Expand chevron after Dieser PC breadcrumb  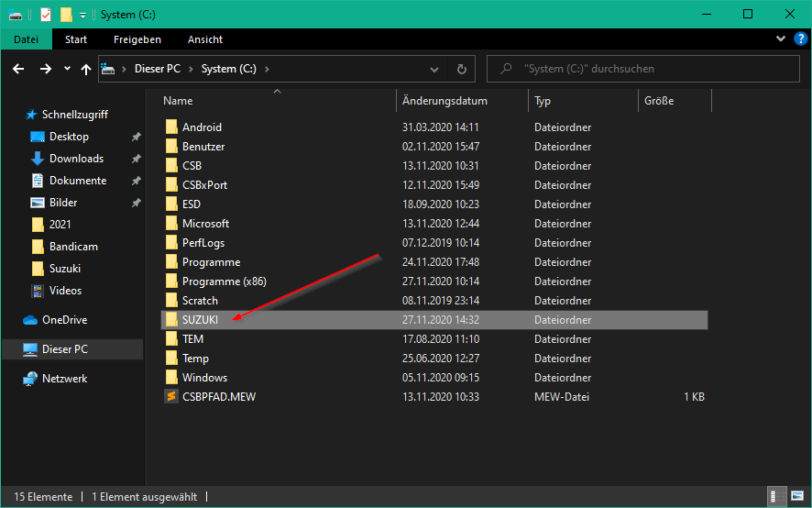click(191, 69)
